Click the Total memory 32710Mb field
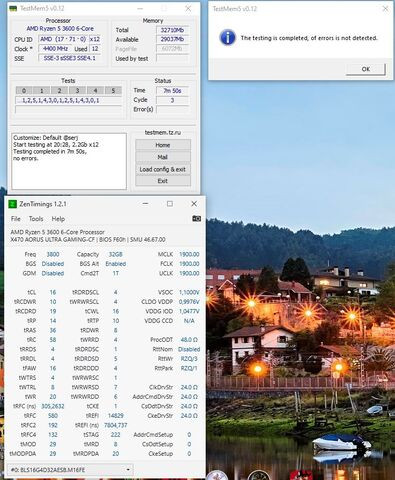 click(x=172, y=30)
